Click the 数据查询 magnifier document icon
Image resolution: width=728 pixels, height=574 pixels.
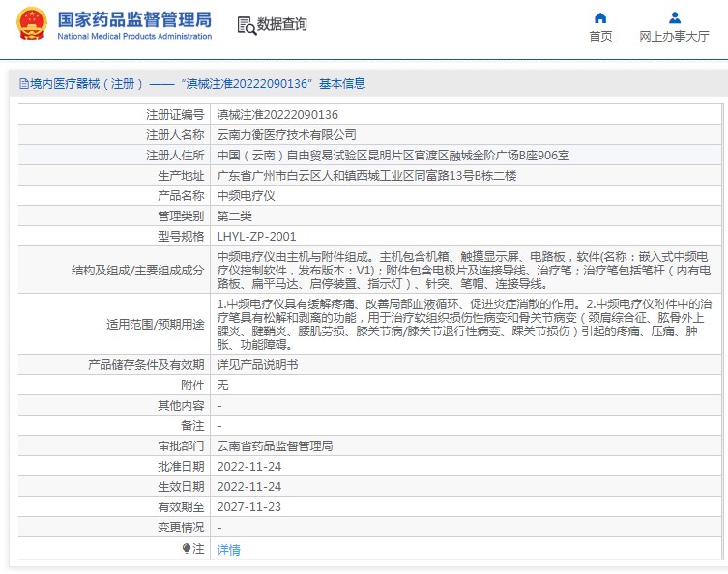pyautogui.click(x=247, y=25)
